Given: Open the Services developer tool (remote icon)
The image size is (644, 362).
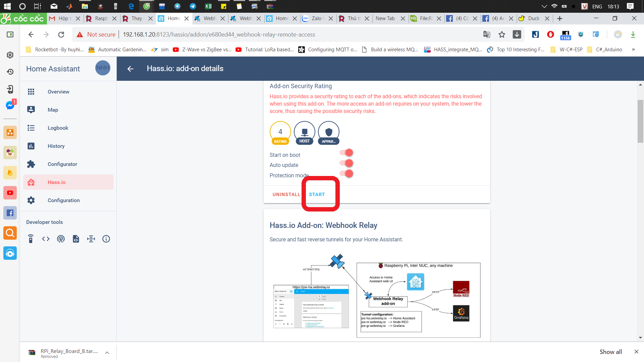Looking at the screenshot, I should point(31,239).
